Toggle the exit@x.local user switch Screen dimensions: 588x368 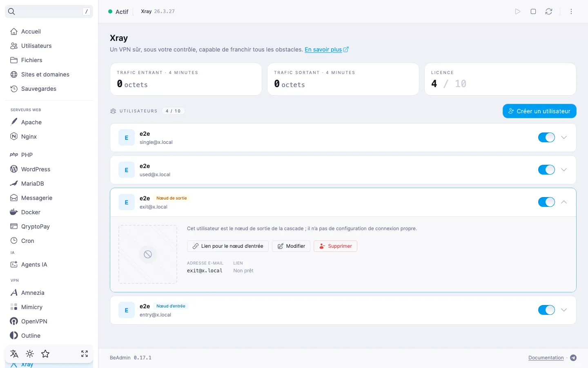546,202
